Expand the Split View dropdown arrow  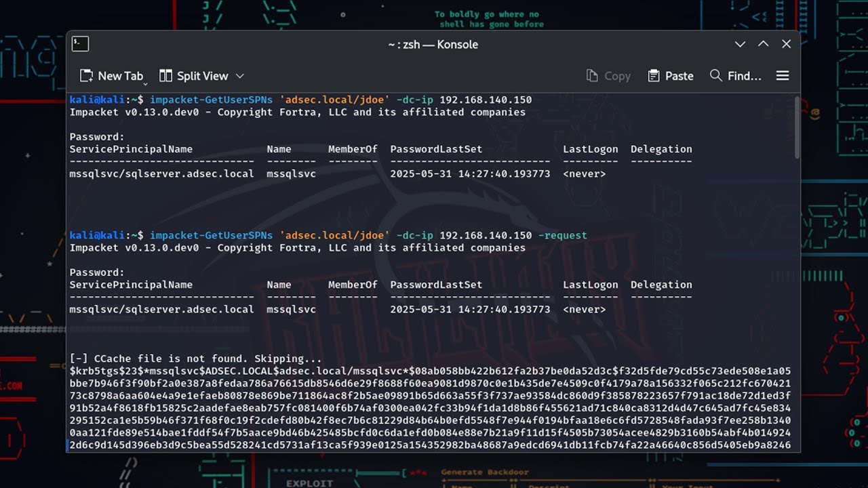(239, 76)
